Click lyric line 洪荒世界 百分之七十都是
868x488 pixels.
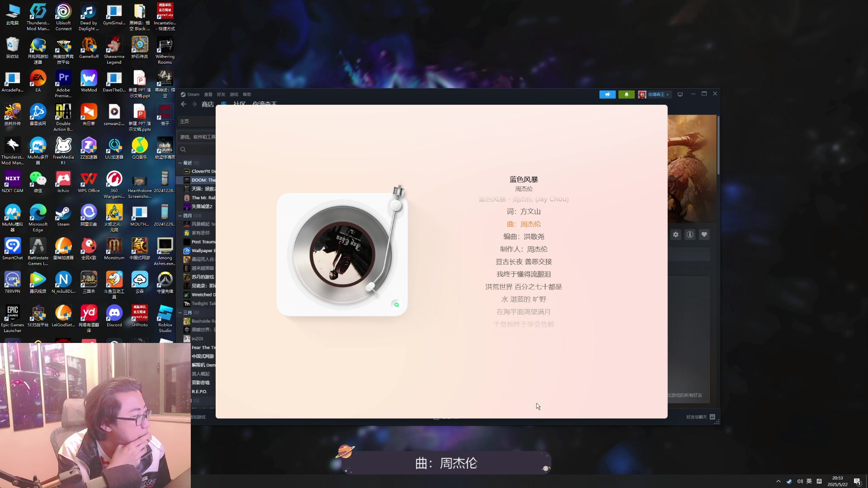tap(524, 287)
